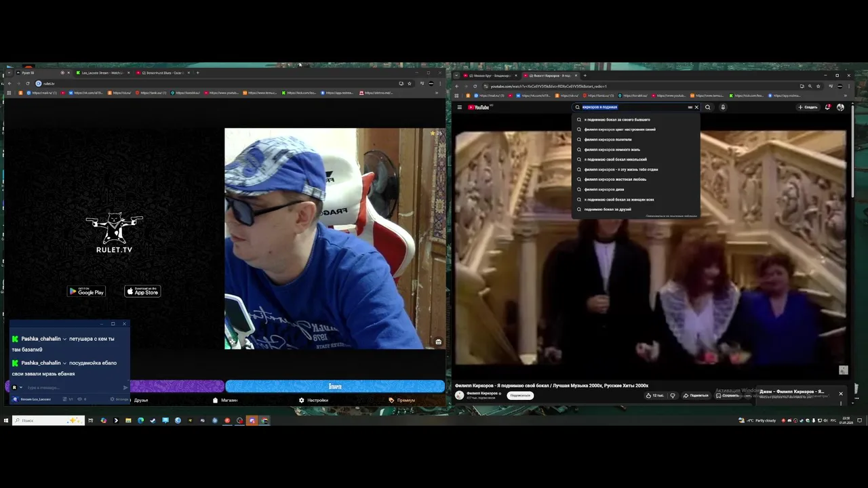Open the YouTube account avatar menu
This screenshot has height=488, width=868.
click(x=841, y=107)
